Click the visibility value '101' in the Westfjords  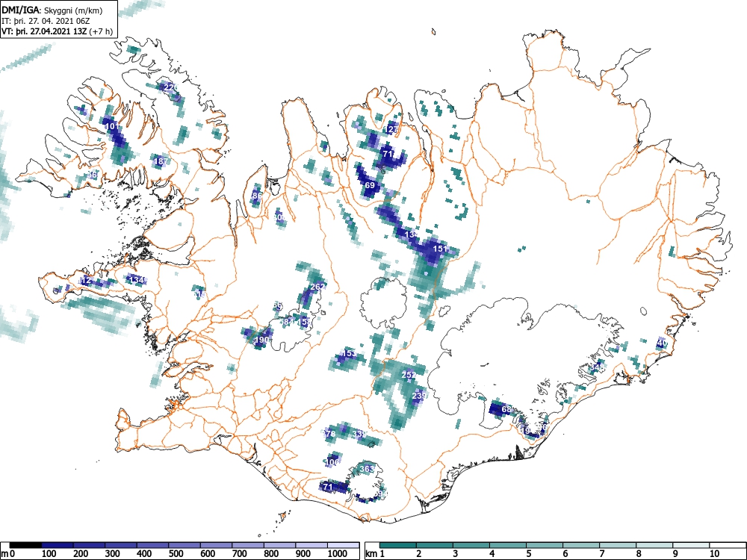(x=112, y=126)
